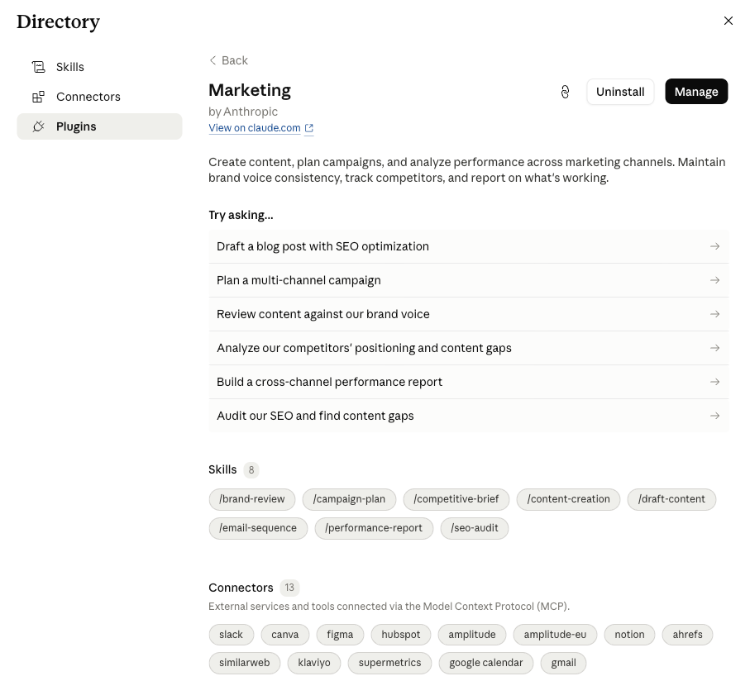Click the similarweb connector chip

click(x=245, y=663)
